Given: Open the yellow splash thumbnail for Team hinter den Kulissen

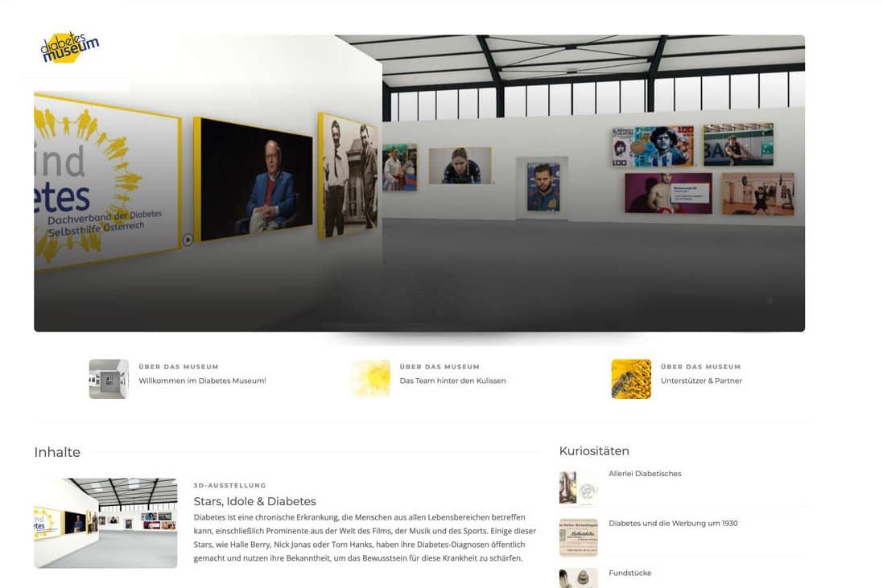Looking at the screenshot, I should pyautogui.click(x=370, y=379).
